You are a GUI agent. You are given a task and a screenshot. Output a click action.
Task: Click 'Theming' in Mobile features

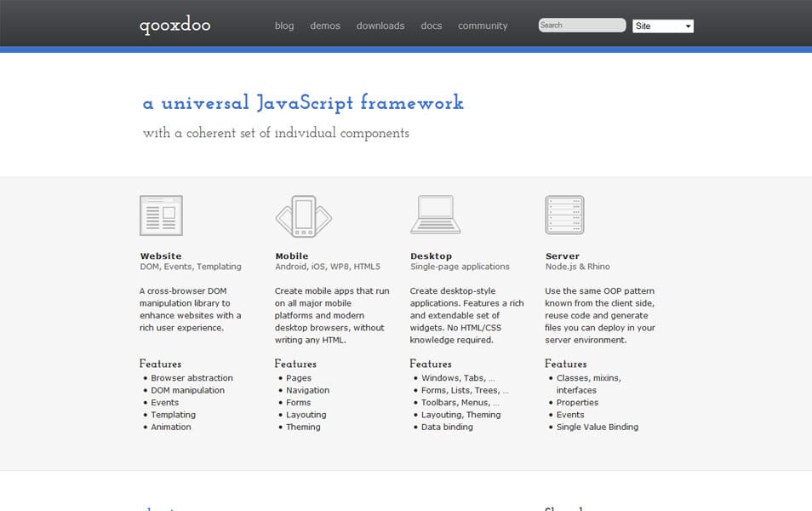[x=303, y=427]
